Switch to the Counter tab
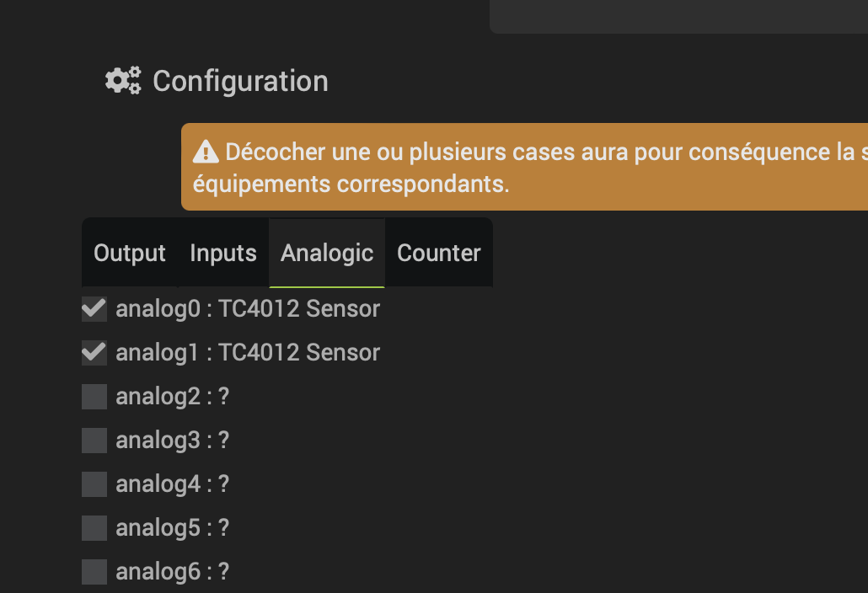Viewport: 868px width, 593px height. [x=438, y=252]
